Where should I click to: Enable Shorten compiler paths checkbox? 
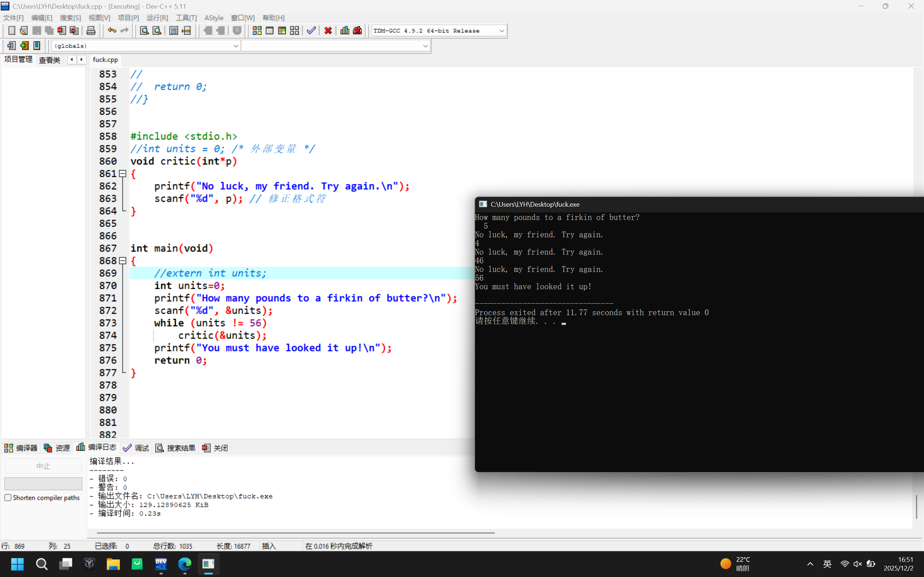pos(8,498)
